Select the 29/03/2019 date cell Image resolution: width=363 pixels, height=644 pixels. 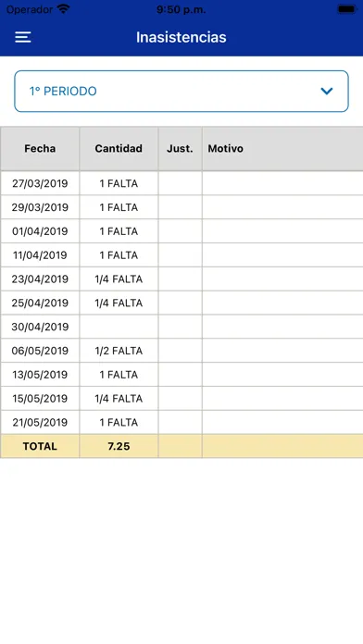[x=40, y=207]
